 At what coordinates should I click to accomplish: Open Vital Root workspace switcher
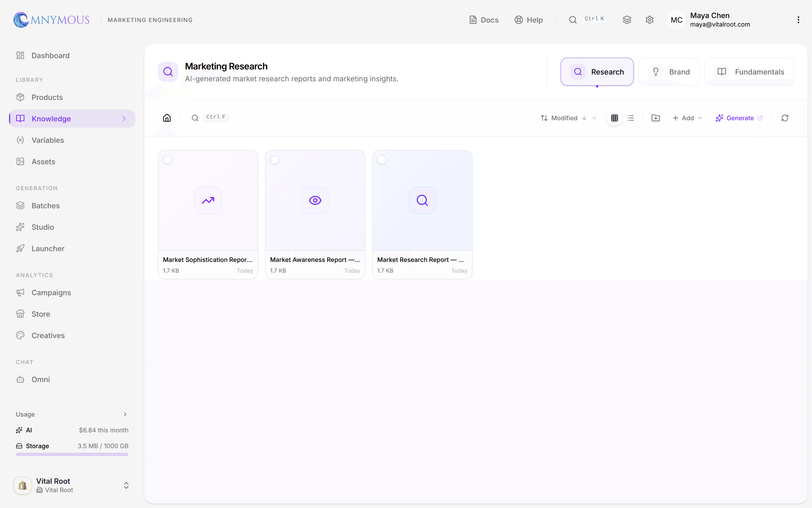pos(72,485)
